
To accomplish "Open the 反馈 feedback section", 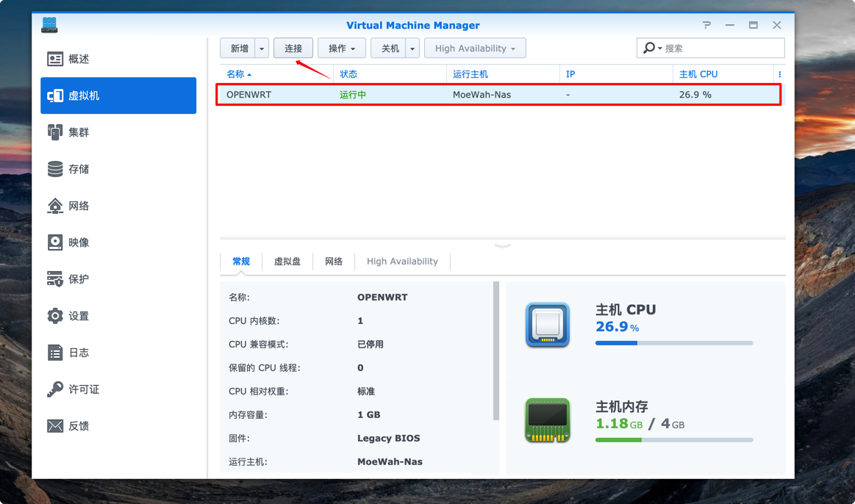I will tap(118, 425).
